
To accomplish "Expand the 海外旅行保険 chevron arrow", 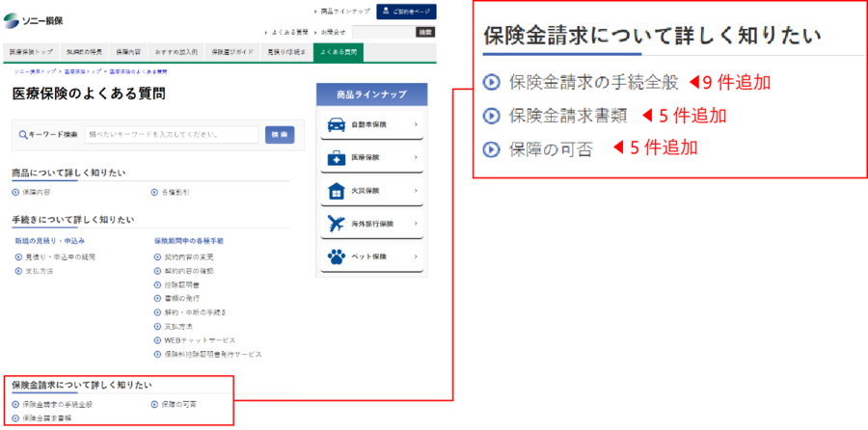I will tap(416, 224).
